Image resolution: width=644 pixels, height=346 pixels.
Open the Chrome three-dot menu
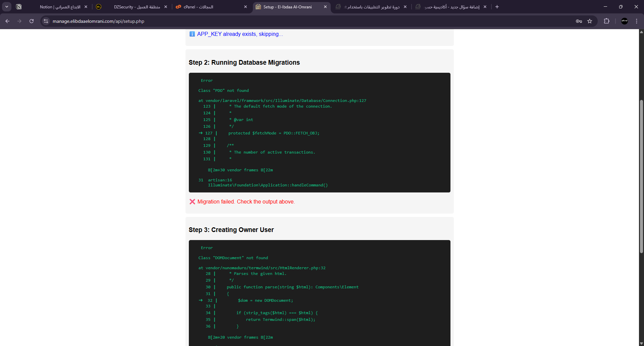637,21
